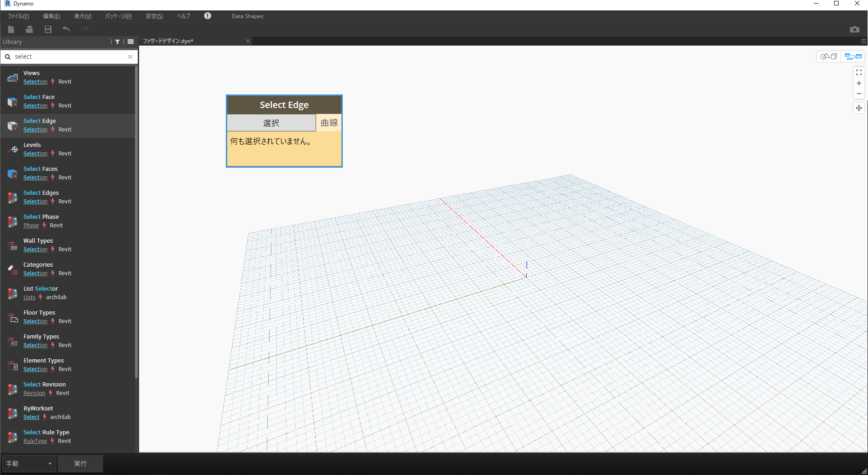The width and height of the screenshot is (868, 475).
Task: Open Lists link under List Selector
Action: click(x=29, y=297)
